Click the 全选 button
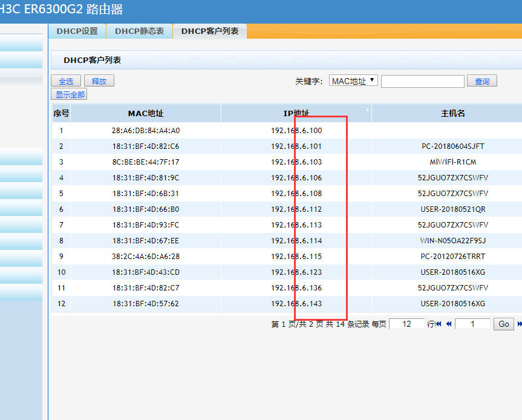Viewport: 522px width, 420px height. [66, 81]
